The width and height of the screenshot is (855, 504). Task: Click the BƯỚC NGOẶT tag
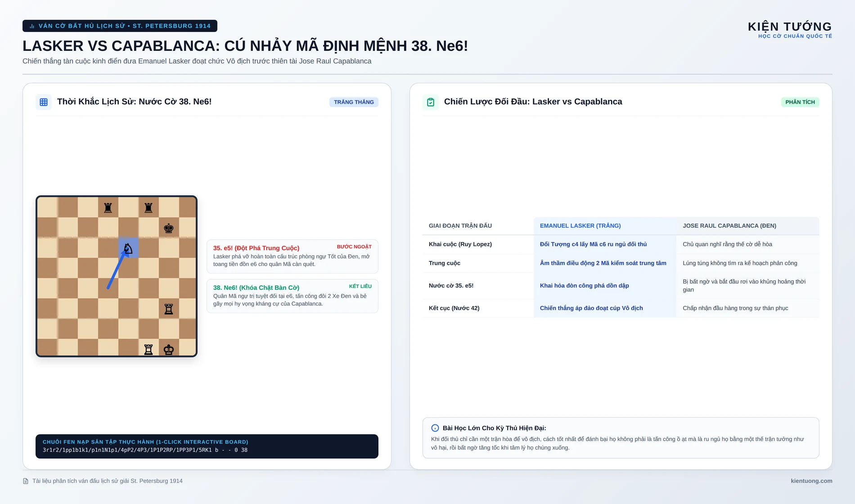(354, 247)
